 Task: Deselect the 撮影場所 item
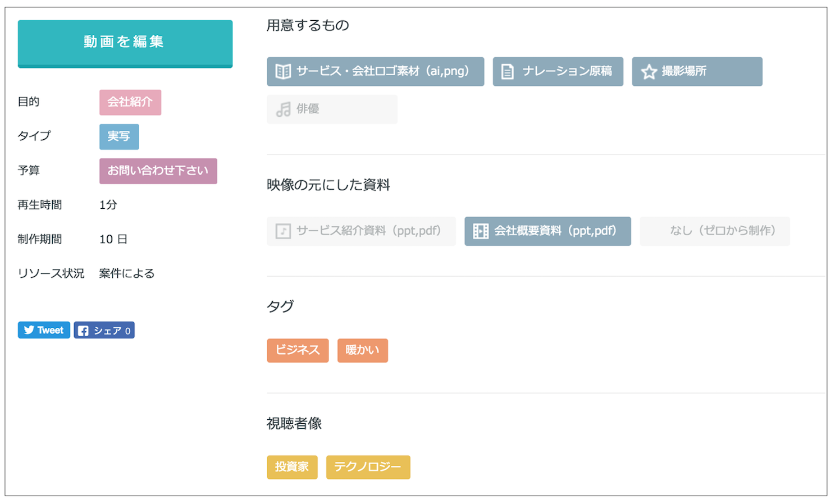pyautogui.click(x=697, y=71)
